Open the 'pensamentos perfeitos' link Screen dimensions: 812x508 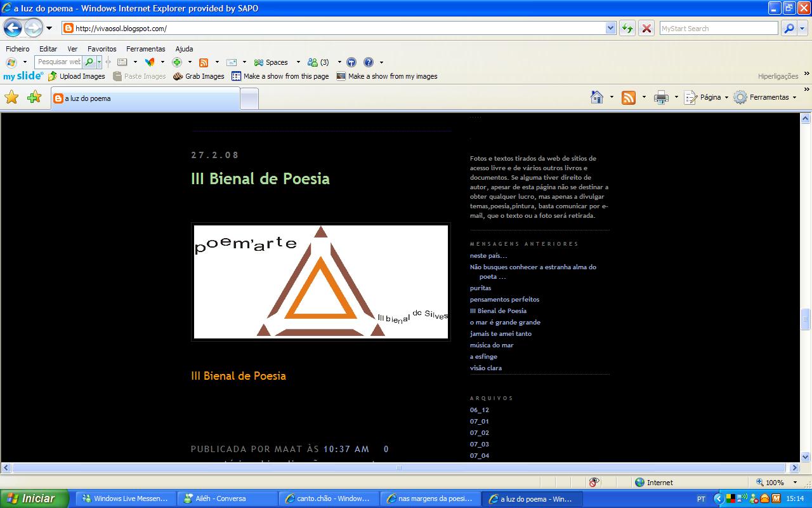coord(504,300)
